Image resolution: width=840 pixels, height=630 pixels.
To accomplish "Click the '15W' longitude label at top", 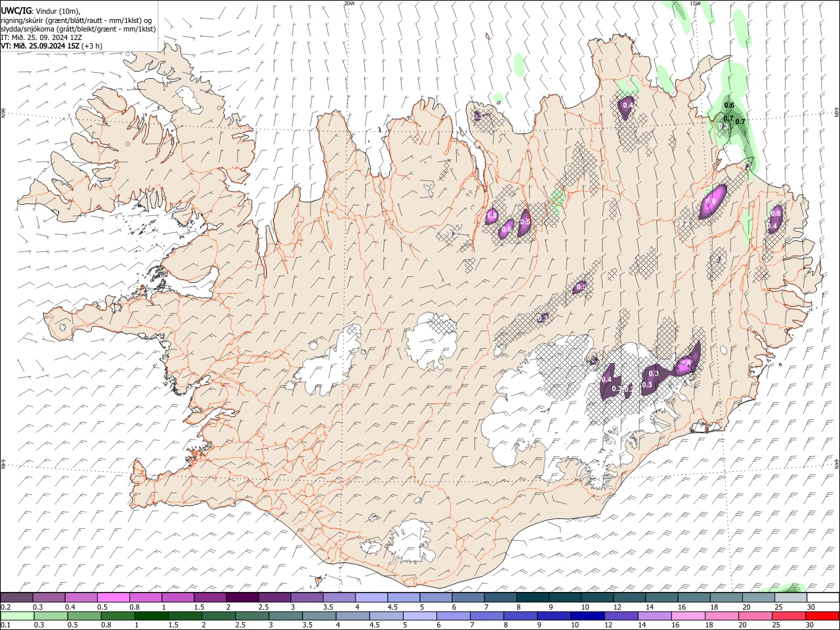I will (x=695, y=3).
